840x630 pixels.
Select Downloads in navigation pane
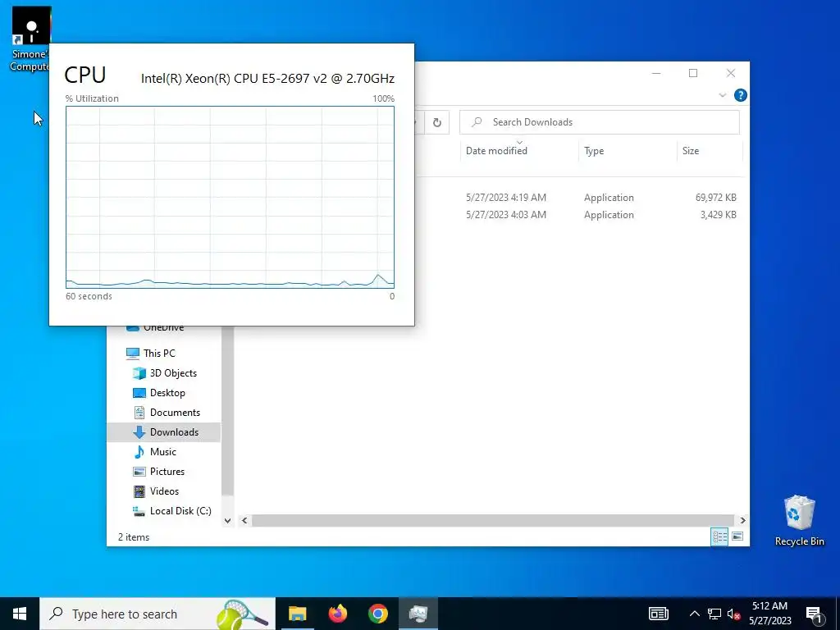163,432
